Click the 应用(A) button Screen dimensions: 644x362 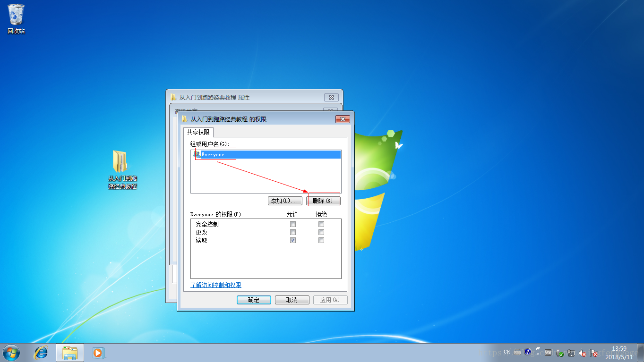330,300
